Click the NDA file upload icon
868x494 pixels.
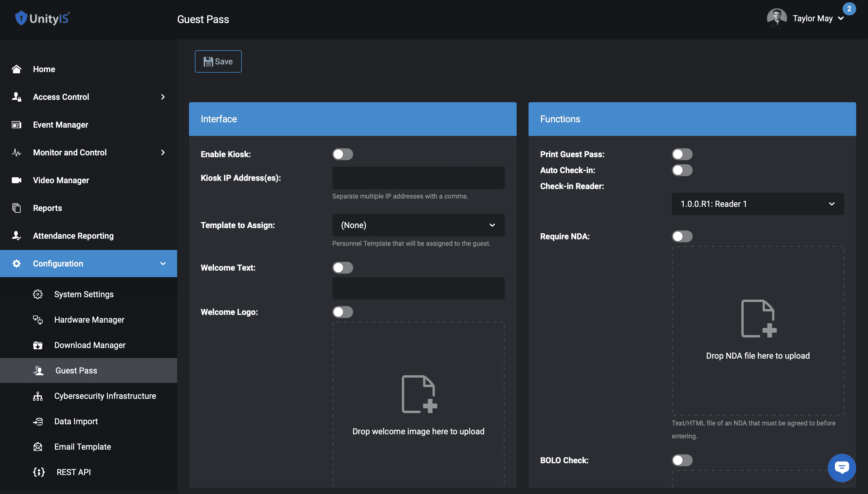(759, 318)
